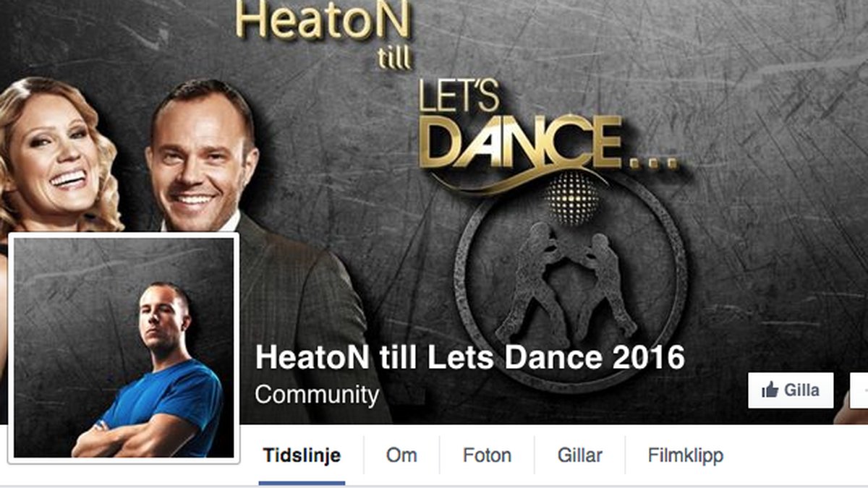
Task: Click the gold HeatoN heading text
Action: 323,21
